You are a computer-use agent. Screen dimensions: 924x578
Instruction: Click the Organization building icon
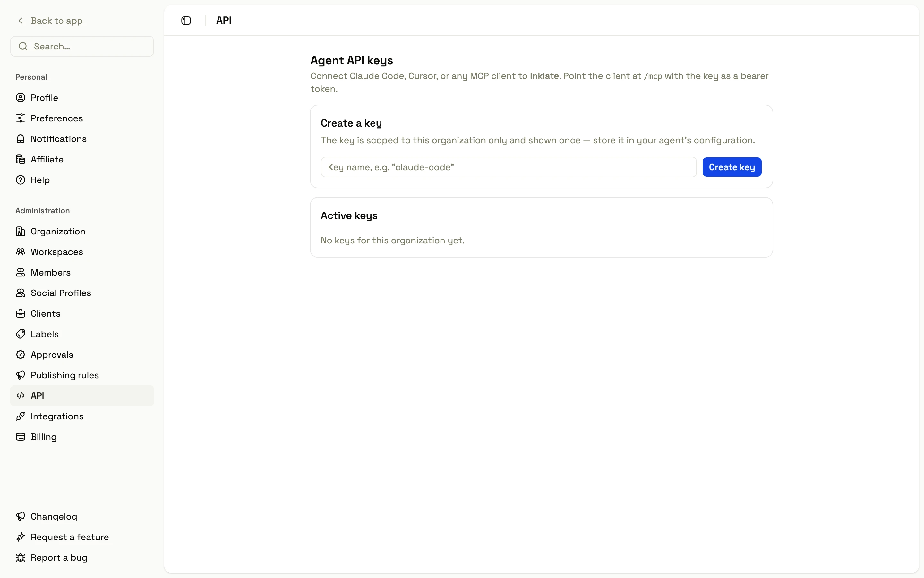point(21,231)
